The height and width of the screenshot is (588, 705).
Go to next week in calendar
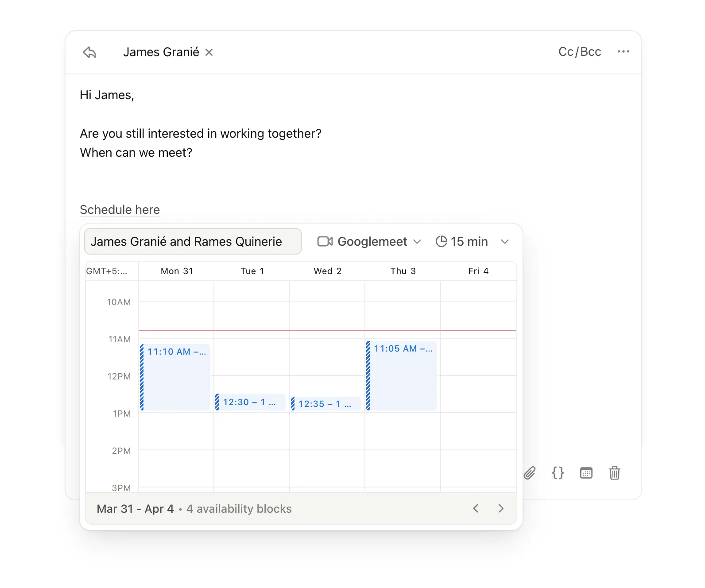[x=501, y=508]
